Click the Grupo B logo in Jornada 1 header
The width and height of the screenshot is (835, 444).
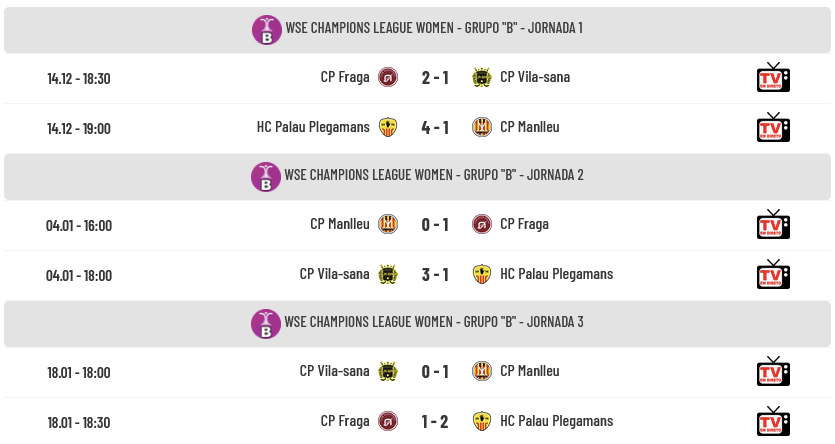(x=267, y=30)
